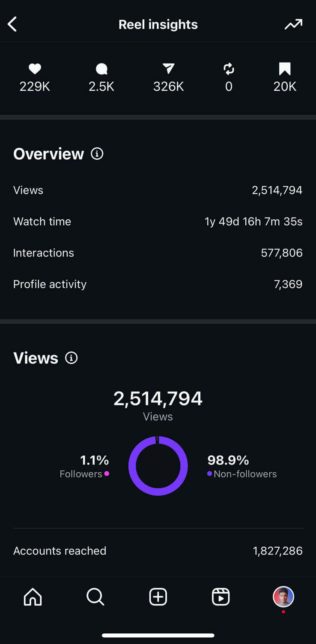This screenshot has height=644, width=316.
Task: Tap the Accounts reached row
Action: [158, 551]
